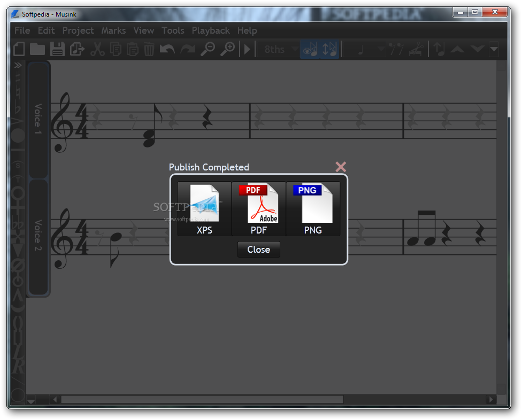Viewport: 522px width, 420px height.
Task: Open a file with the folder icon
Action: [37, 49]
